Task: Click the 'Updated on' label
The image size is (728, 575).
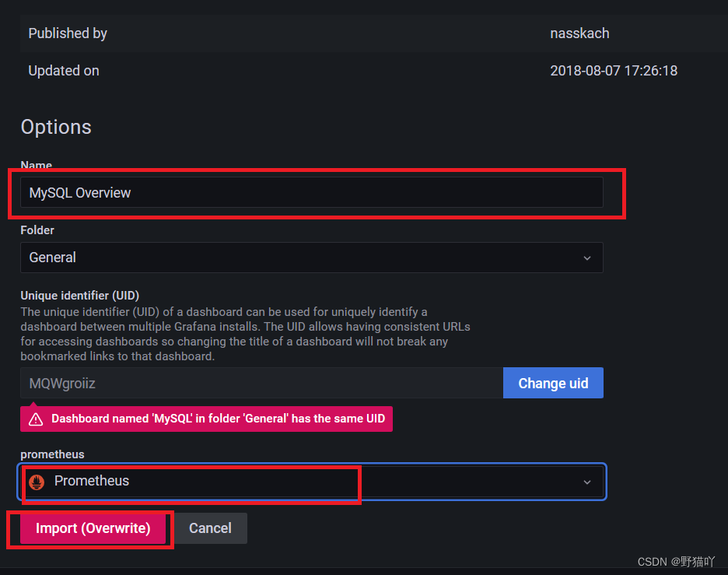Action: 64,71
